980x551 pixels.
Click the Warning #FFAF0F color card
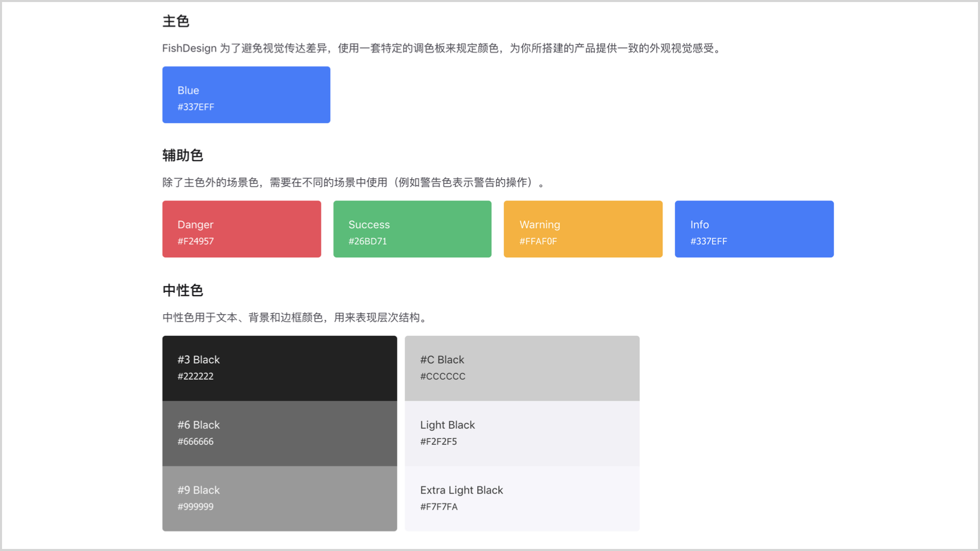click(x=582, y=229)
